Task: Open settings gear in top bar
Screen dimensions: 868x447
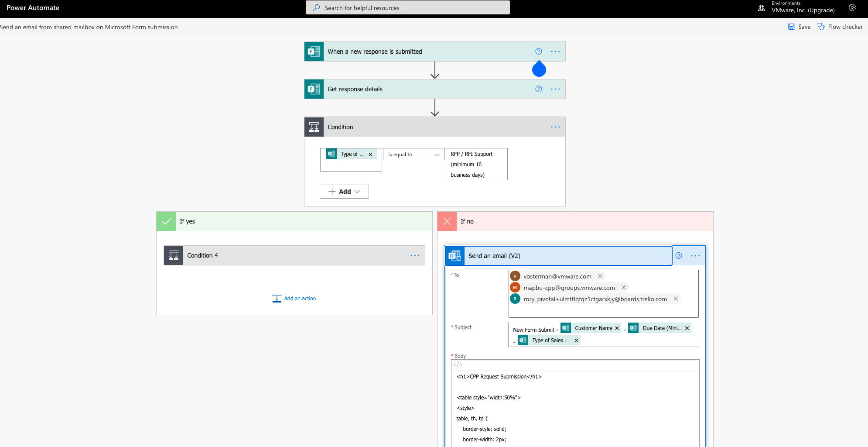Action: pyautogui.click(x=852, y=7)
